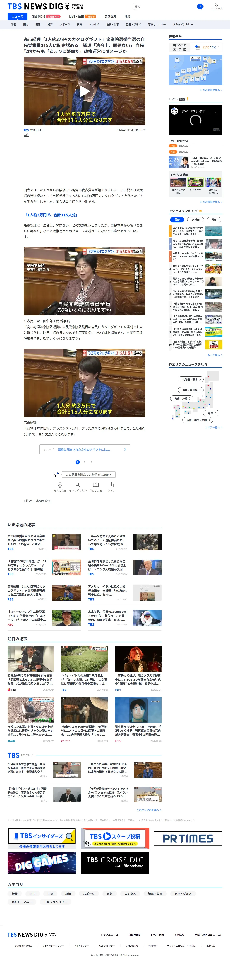Open TBS CROSS DIG with Bloomberg banner
The width and height of the screenshot is (230, 980).
point(115,863)
